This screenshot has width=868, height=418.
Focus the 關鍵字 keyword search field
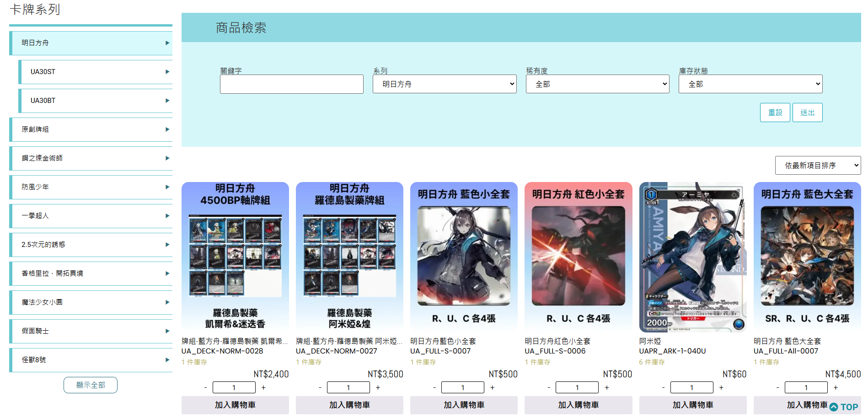coord(292,84)
